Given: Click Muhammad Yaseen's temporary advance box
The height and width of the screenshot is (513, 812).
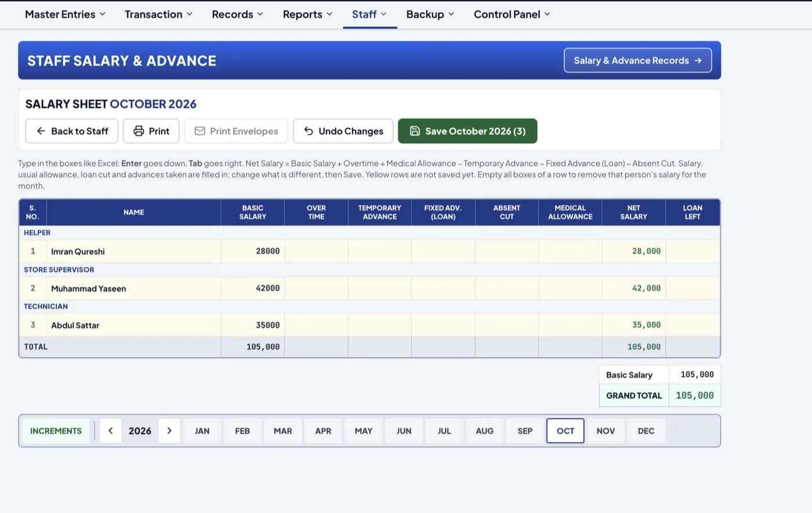Looking at the screenshot, I should [x=380, y=288].
